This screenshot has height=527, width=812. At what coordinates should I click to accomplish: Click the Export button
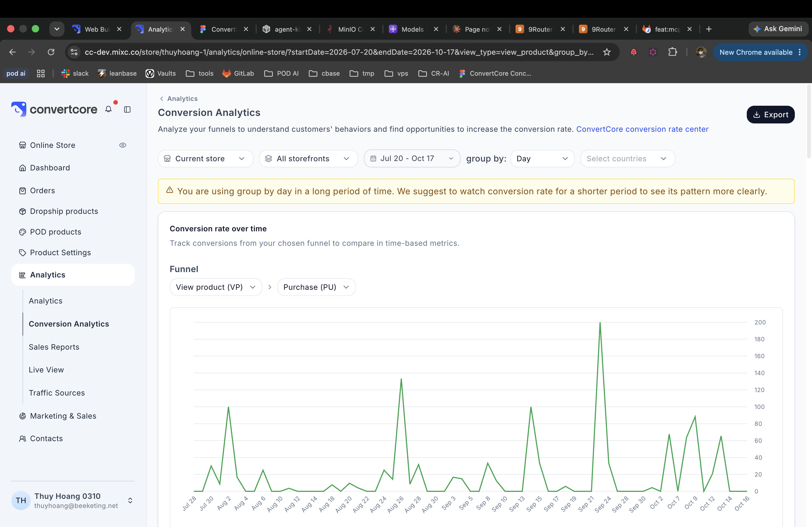(770, 115)
